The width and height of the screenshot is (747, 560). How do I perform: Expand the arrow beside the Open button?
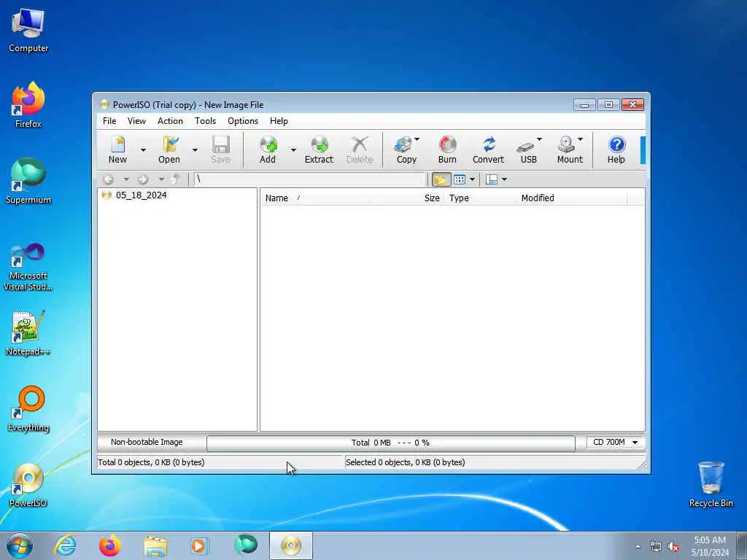click(195, 150)
